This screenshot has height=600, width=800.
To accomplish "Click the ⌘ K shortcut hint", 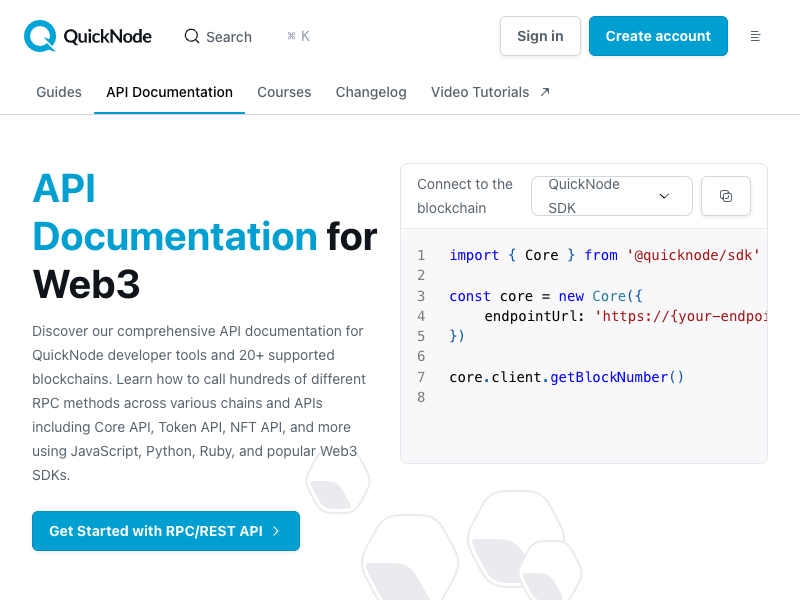I will pyautogui.click(x=298, y=36).
